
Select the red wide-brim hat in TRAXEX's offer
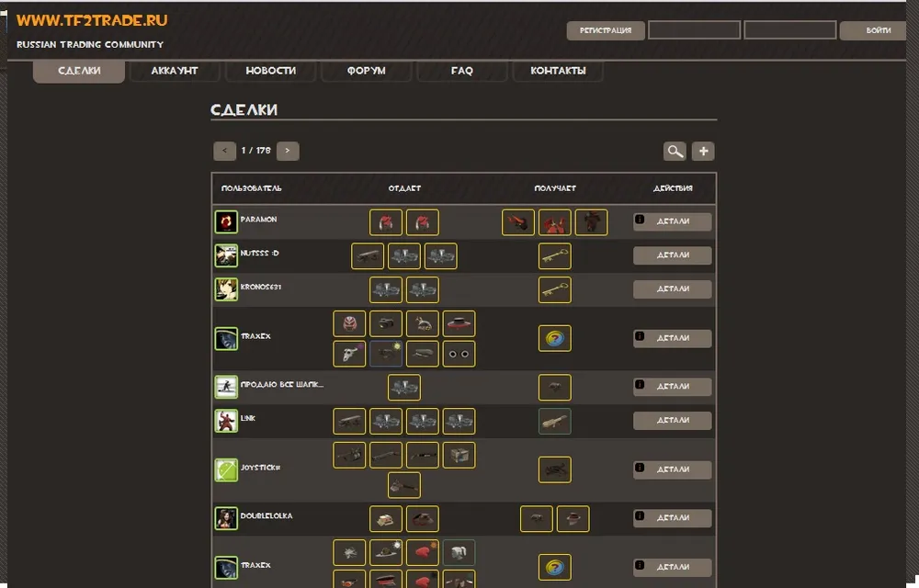click(x=459, y=324)
